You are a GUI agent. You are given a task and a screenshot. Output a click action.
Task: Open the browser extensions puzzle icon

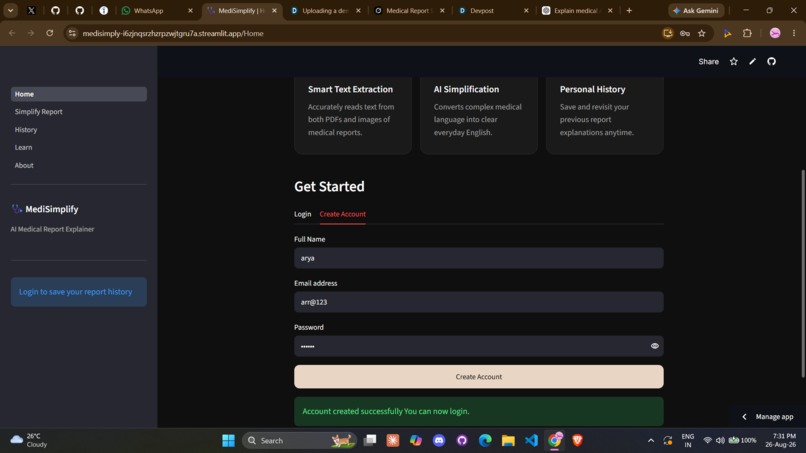click(747, 33)
